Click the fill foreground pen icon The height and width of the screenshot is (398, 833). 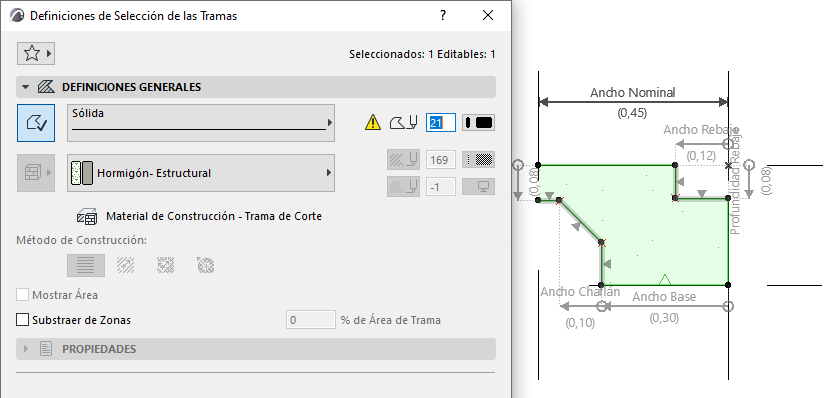coord(403,159)
